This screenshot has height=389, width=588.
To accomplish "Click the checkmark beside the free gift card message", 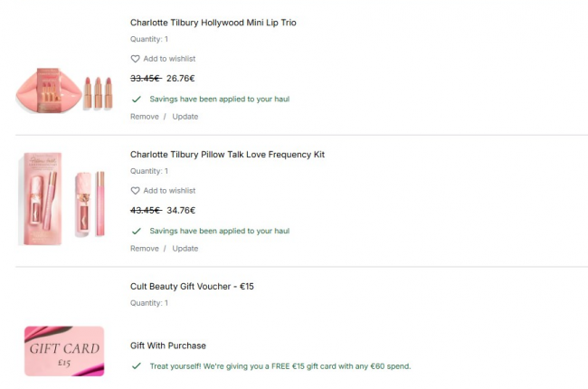I will [137, 365].
